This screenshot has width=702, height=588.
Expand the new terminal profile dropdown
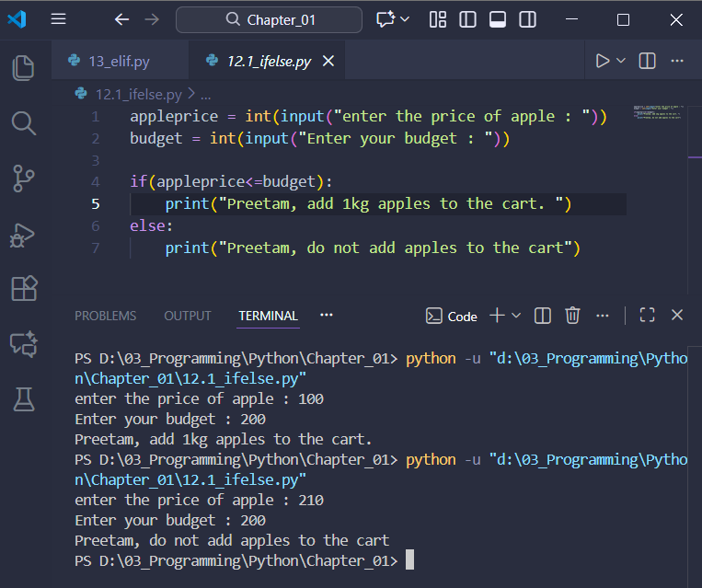click(x=516, y=316)
